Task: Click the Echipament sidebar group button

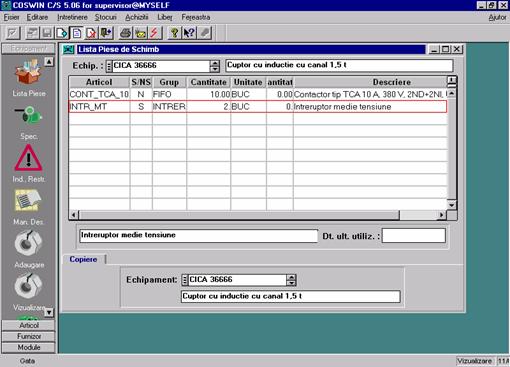Action: click(x=28, y=49)
